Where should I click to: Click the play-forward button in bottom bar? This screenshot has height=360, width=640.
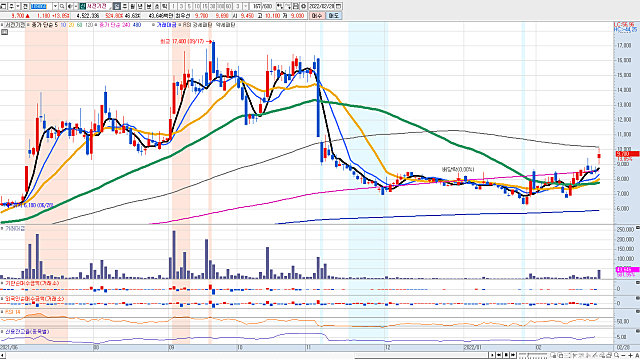(492, 355)
